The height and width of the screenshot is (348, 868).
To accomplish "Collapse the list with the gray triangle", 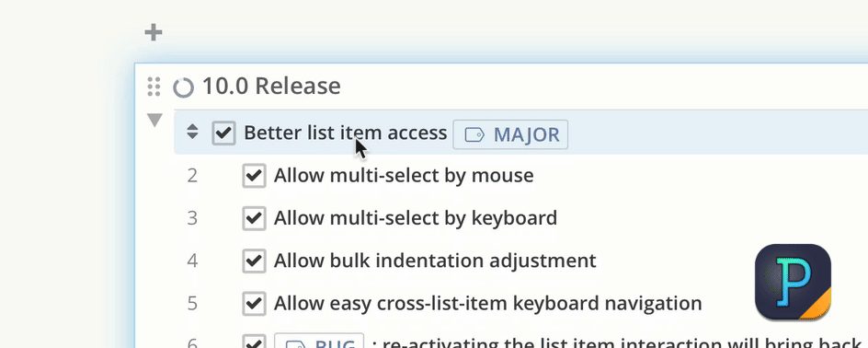I will (154, 120).
